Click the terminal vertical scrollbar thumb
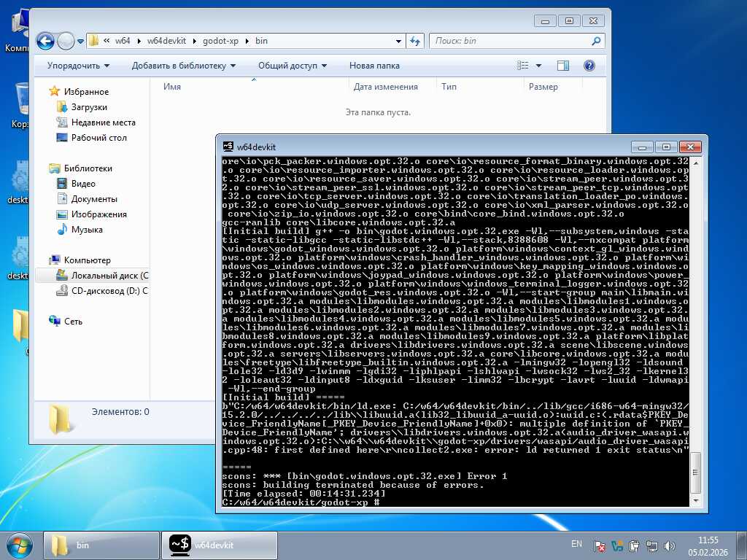Viewport: 747px width, 560px height. click(x=695, y=472)
